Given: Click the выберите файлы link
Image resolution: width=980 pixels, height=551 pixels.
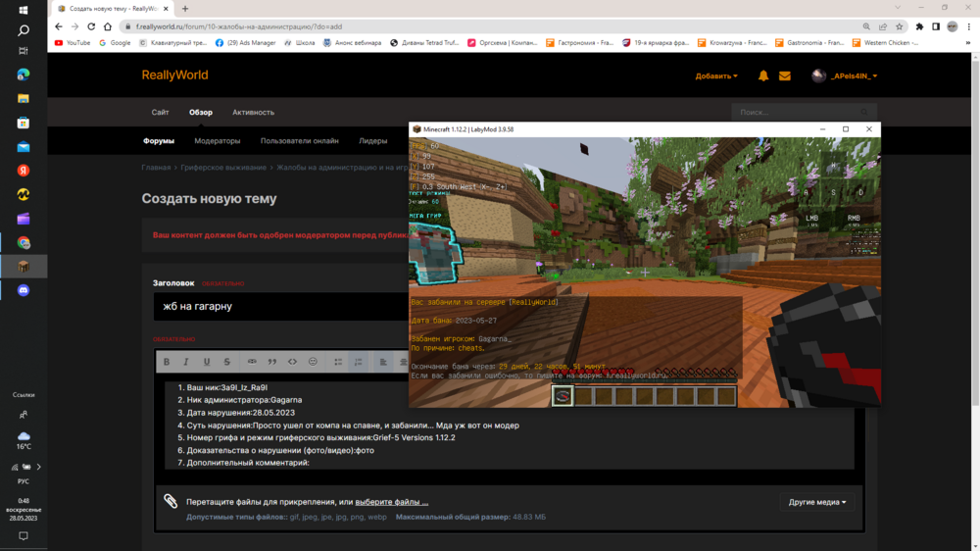Looking at the screenshot, I should click(x=392, y=502).
